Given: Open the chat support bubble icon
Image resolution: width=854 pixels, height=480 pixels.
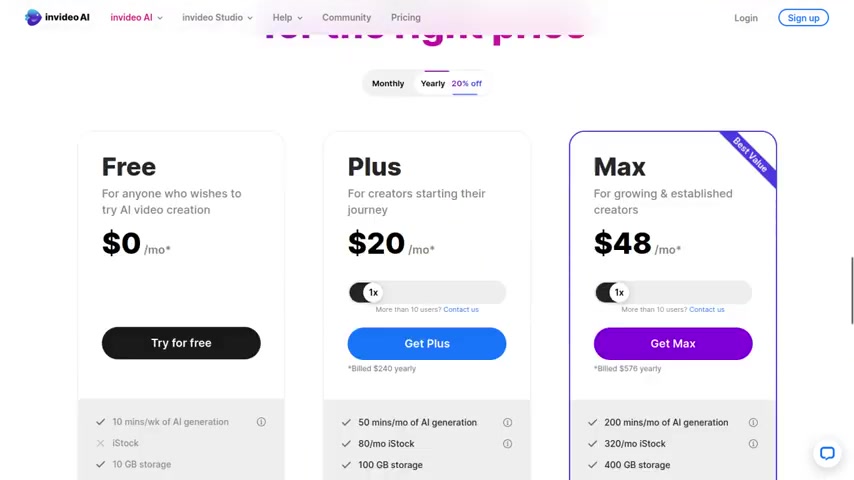Looking at the screenshot, I should tap(827, 453).
